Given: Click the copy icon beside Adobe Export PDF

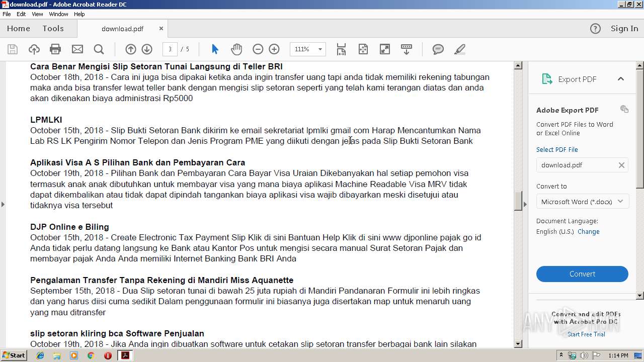Looking at the screenshot, I should pyautogui.click(x=624, y=109).
